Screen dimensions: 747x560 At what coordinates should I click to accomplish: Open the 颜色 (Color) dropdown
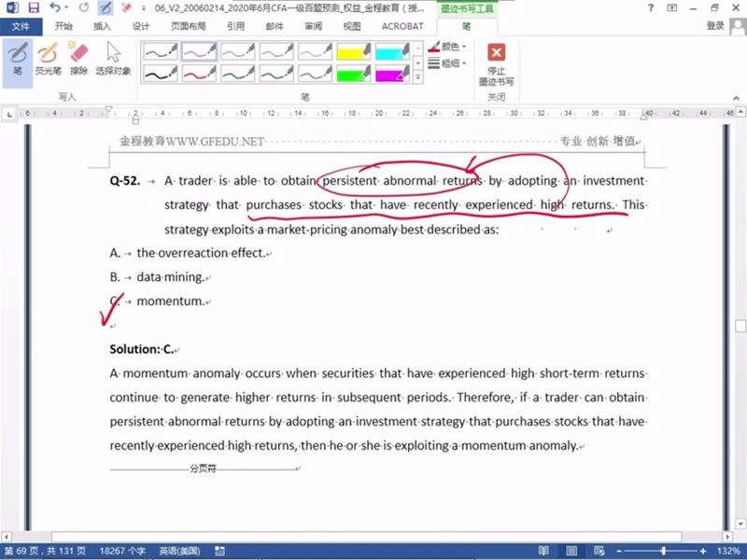(x=447, y=47)
